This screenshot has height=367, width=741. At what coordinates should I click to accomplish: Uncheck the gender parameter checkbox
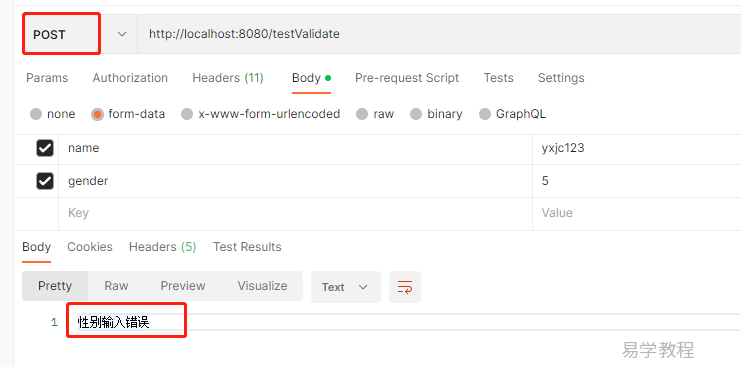coord(45,181)
